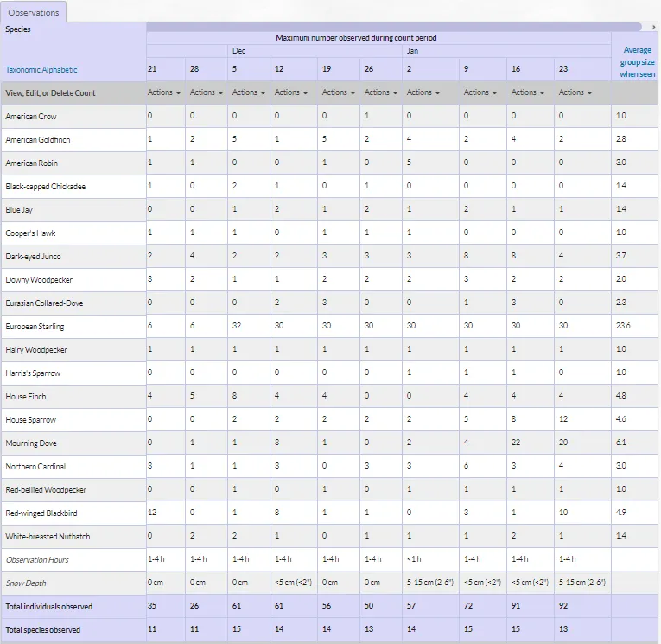Image resolution: width=661 pixels, height=644 pixels.
Task: Click Red-winged Blackbird count 12 under date 21
Action: click(152, 513)
